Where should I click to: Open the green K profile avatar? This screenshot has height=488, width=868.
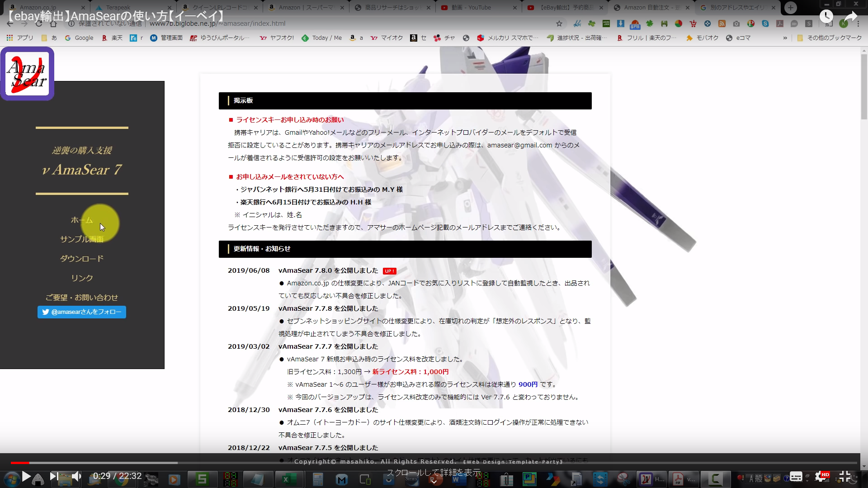(843, 24)
